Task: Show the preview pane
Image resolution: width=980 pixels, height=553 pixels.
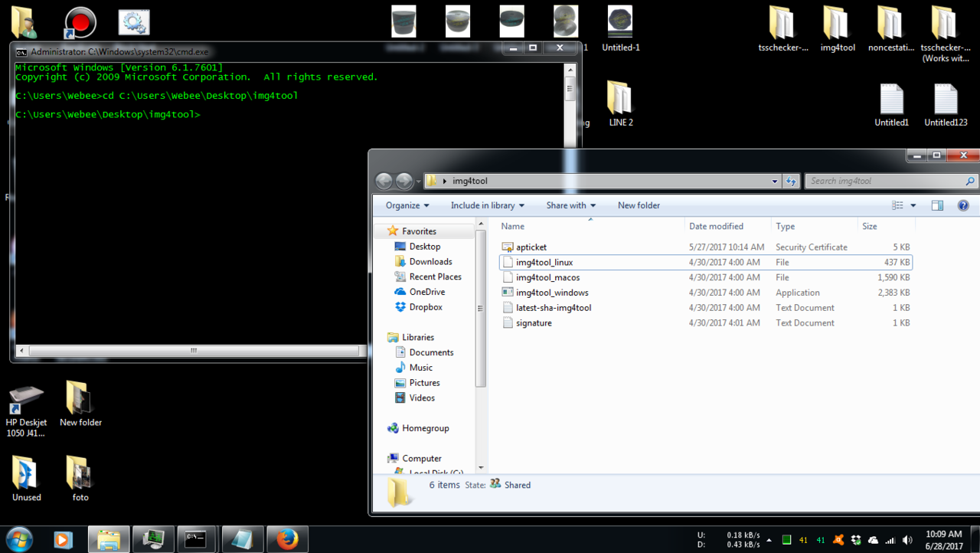Action: [x=937, y=205]
